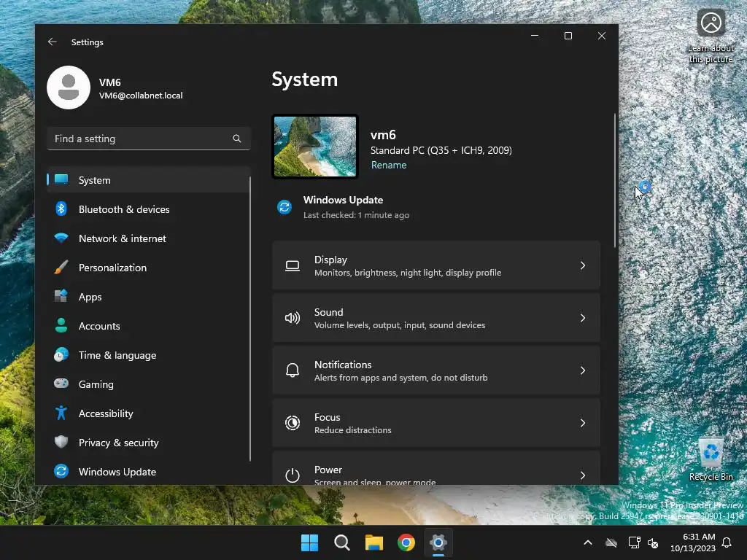Viewport: 747px width, 560px height.
Task: Open File Explorer from the taskbar
Action: 374,542
